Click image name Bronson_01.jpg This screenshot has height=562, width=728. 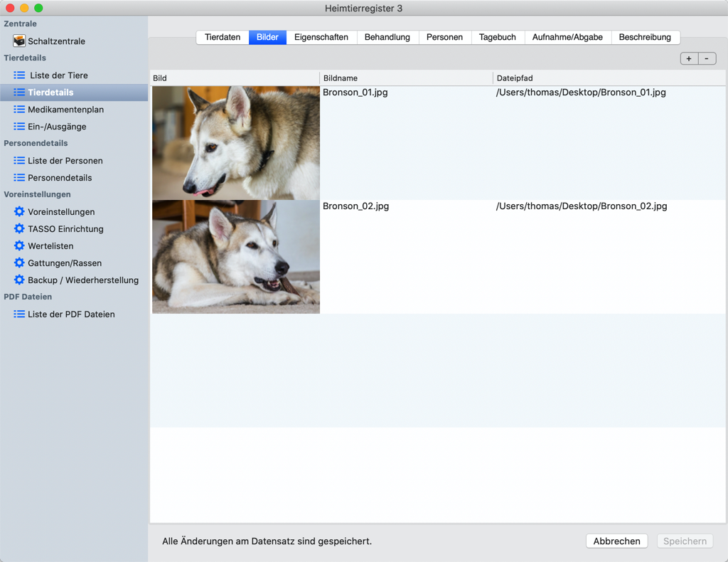coord(355,92)
